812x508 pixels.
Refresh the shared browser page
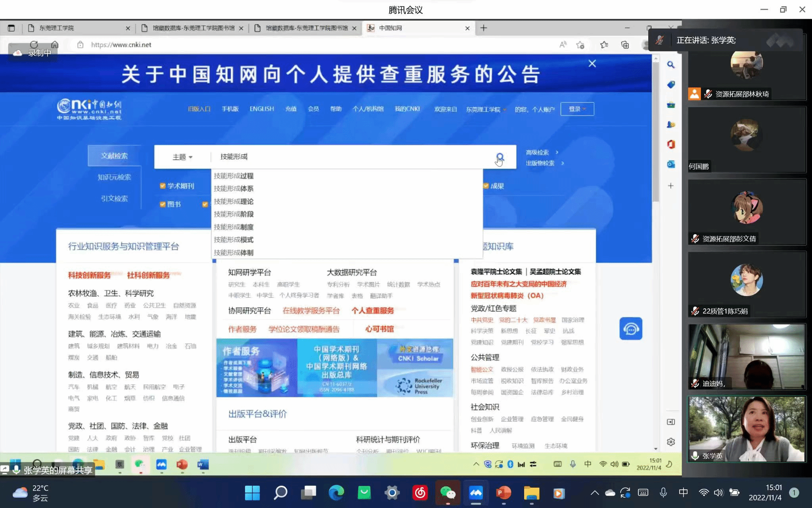(x=34, y=44)
